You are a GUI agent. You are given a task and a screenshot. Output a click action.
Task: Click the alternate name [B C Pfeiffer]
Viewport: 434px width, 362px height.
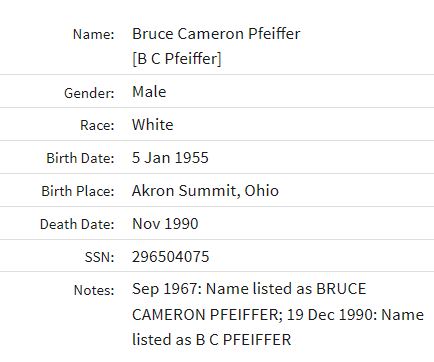(x=177, y=59)
